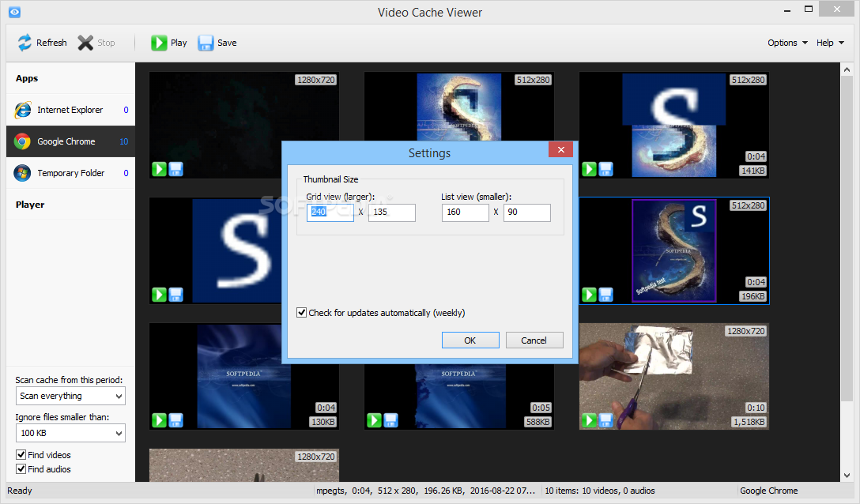Click the Grid view height field 135
The image size is (860, 504).
point(391,213)
